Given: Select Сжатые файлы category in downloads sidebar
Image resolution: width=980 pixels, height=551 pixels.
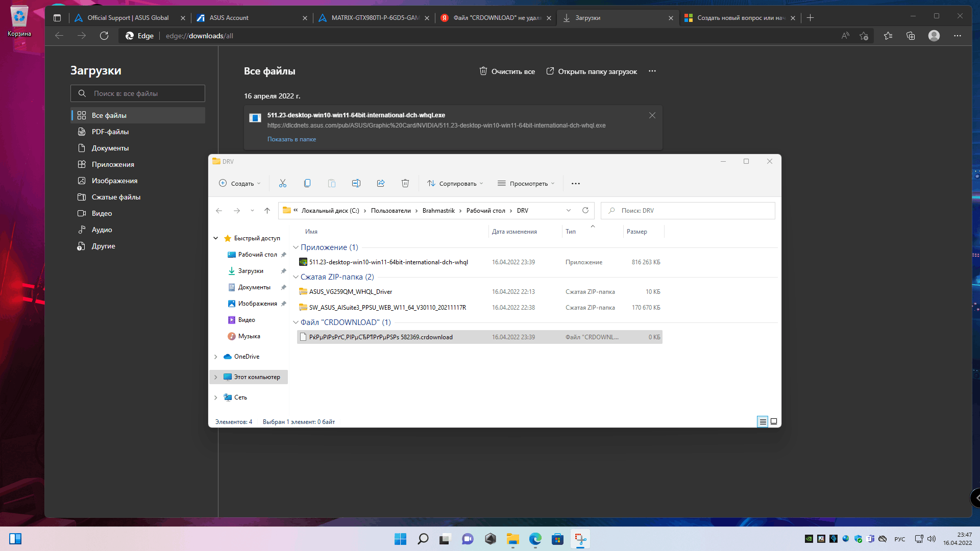Looking at the screenshot, I should 138,197.
